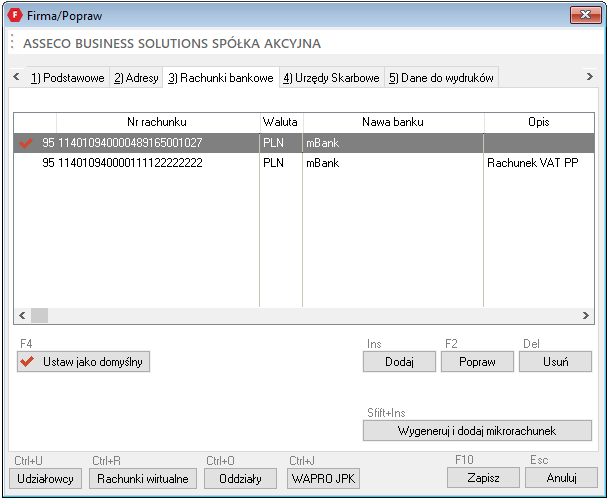Close the Firma/Popraw window
Screen dimensions: 607x499
[x=585, y=15]
